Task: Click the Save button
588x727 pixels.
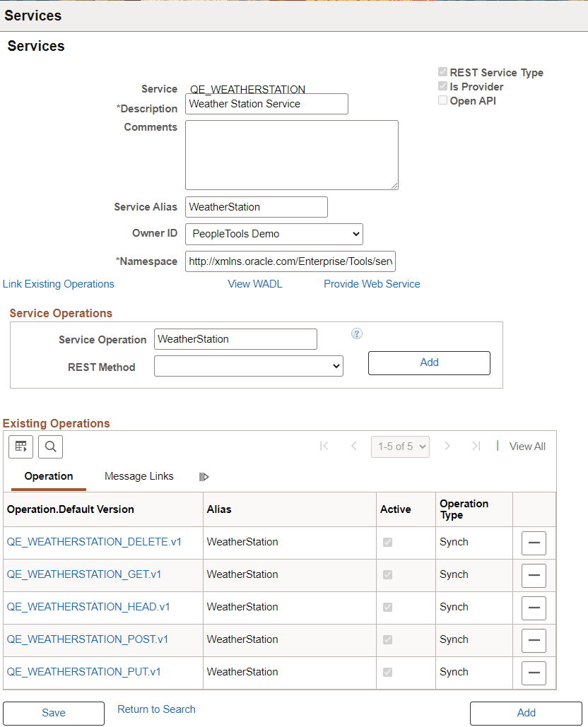Action: click(54, 713)
